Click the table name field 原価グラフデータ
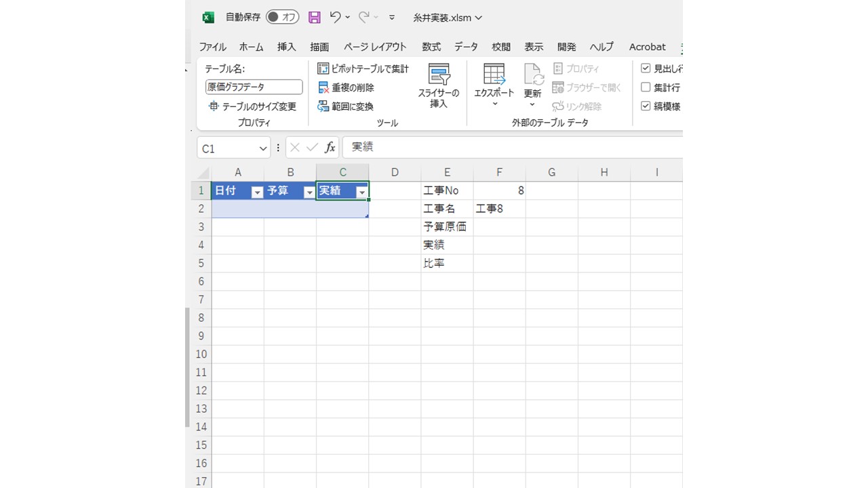The width and height of the screenshot is (868, 488). click(x=254, y=87)
